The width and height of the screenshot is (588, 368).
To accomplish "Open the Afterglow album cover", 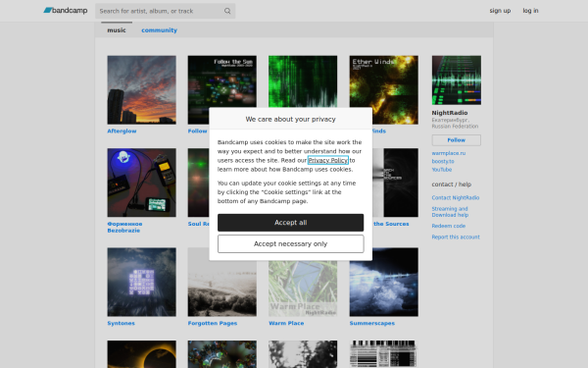I will tap(141, 89).
